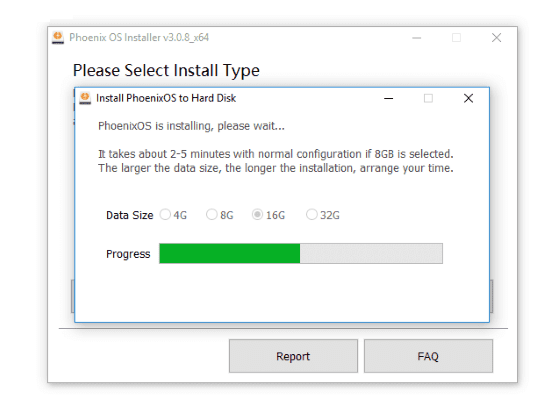The image size is (560, 414).
Task: Choose the 16G data size radio button
Action: pos(257,214)
